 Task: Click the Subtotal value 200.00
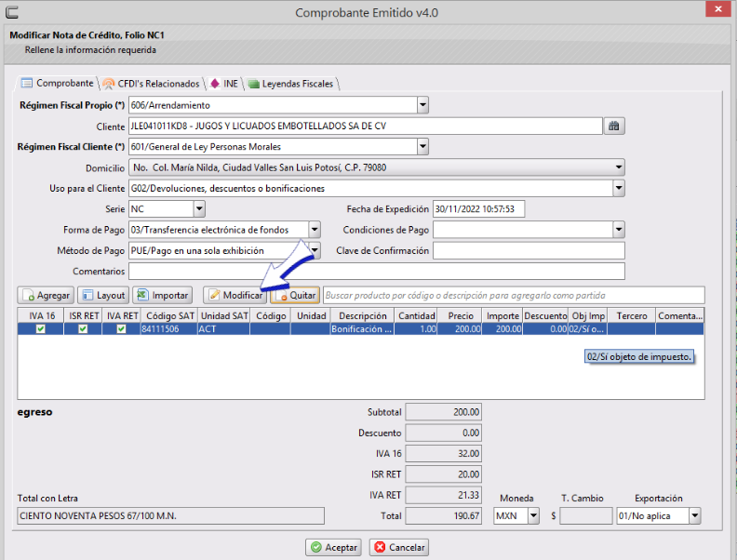pyautogui.click(x=443, y=412)
